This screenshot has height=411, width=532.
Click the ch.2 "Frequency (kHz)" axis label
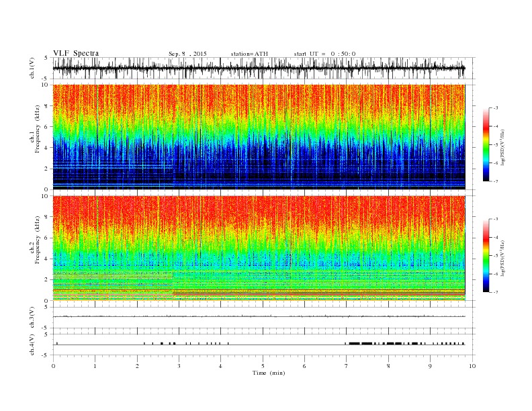38,240
